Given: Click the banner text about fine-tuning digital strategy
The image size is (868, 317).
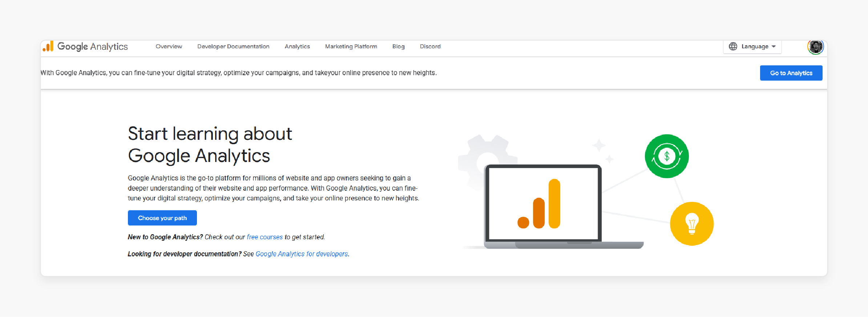Looking at the screenshot, I should click(x=239, y=73).
